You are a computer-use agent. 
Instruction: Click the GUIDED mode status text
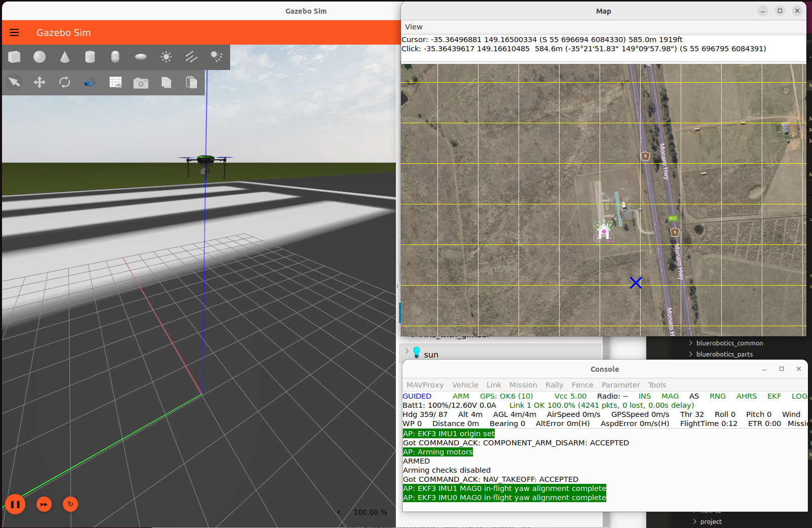pyautogui.click(x=417, y=396)
